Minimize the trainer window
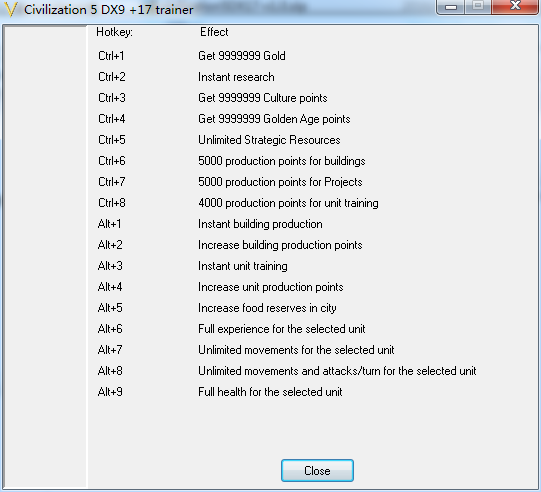This screenshot has width=541, height=492. click(451, 7)
